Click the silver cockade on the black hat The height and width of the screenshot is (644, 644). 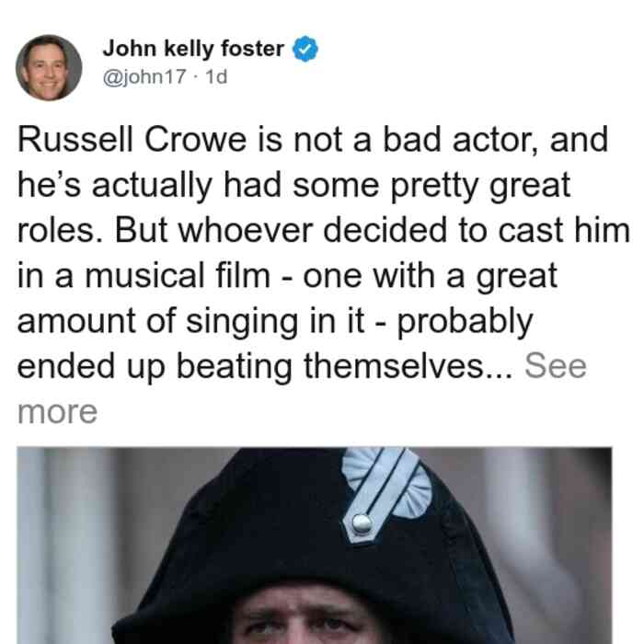pos(385,493)
